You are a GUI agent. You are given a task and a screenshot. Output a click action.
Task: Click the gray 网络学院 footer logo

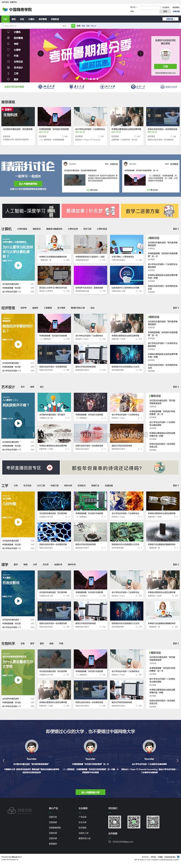coord(20,810)
